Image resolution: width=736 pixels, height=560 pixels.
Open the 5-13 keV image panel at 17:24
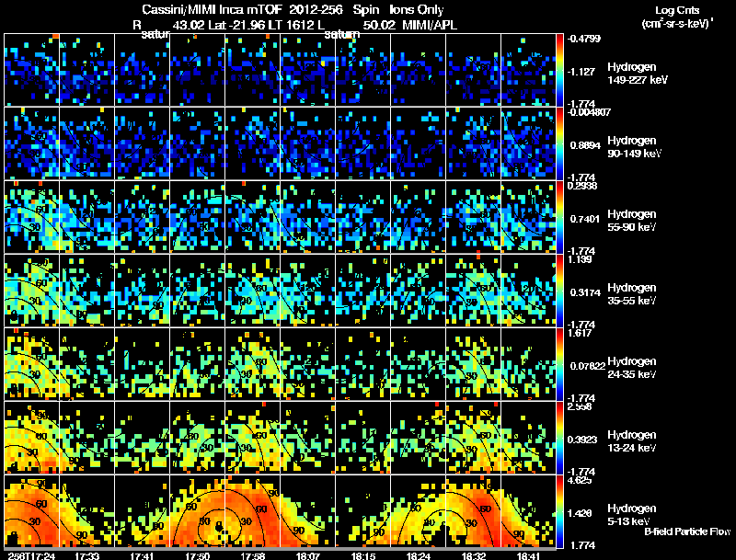pos(31,511)
